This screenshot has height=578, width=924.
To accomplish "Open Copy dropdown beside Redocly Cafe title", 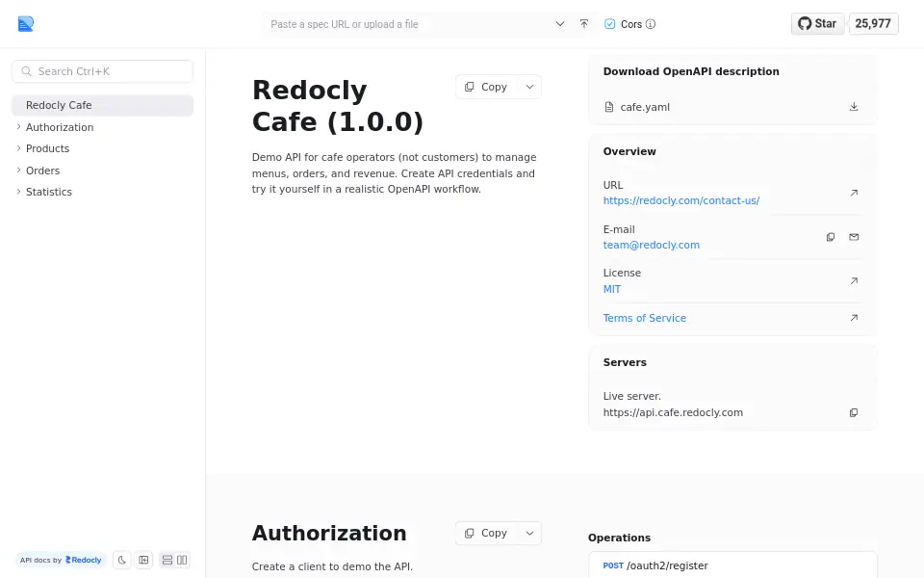I will coord(529,87).
